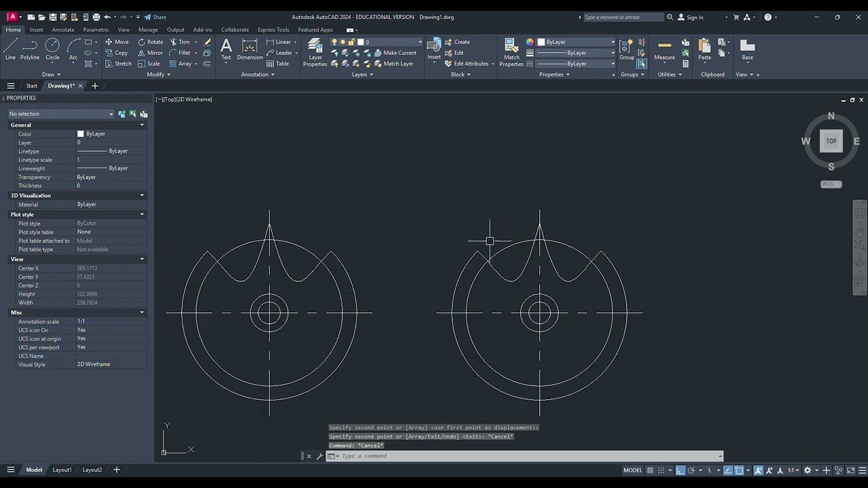The width and height of the screenshot is (868, 488).
Task: Insert a Table
Action: pyautogui.click(x=278, y=64)
